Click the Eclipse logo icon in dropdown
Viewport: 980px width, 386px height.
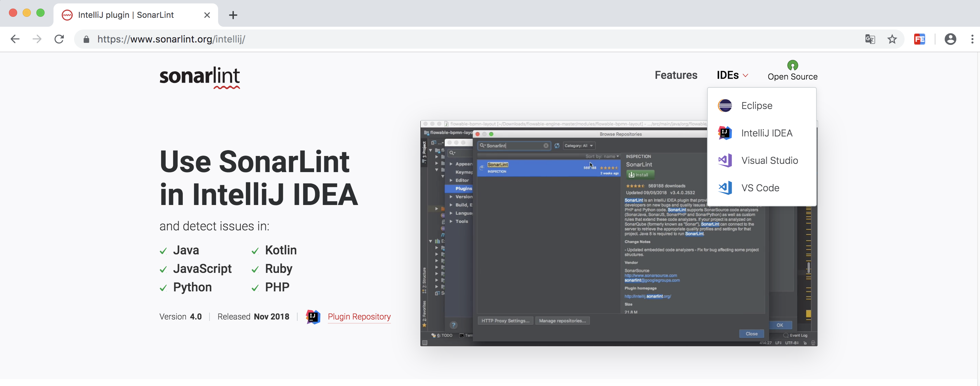tap(725, 105)
